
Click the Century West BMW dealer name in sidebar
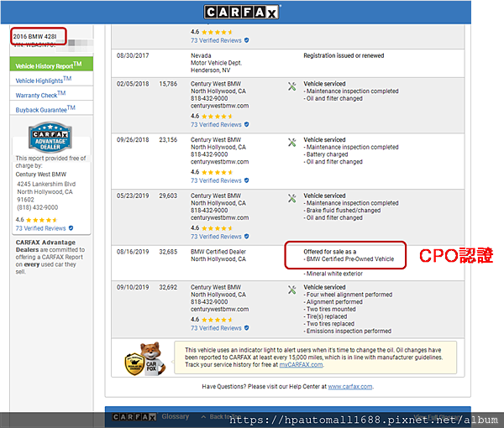click(41, 175)
